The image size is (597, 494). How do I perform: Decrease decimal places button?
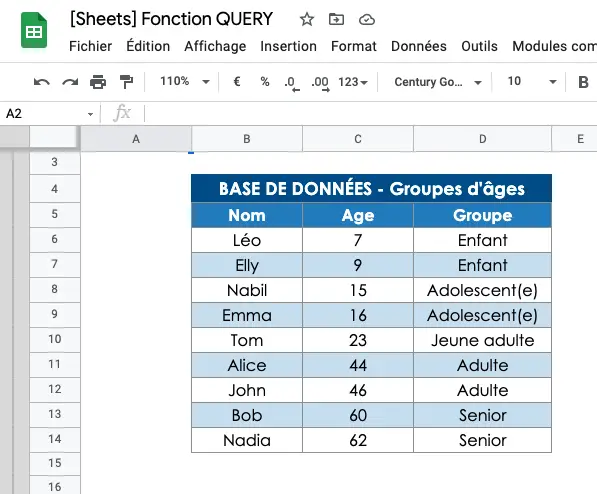(x=292, y=83)
